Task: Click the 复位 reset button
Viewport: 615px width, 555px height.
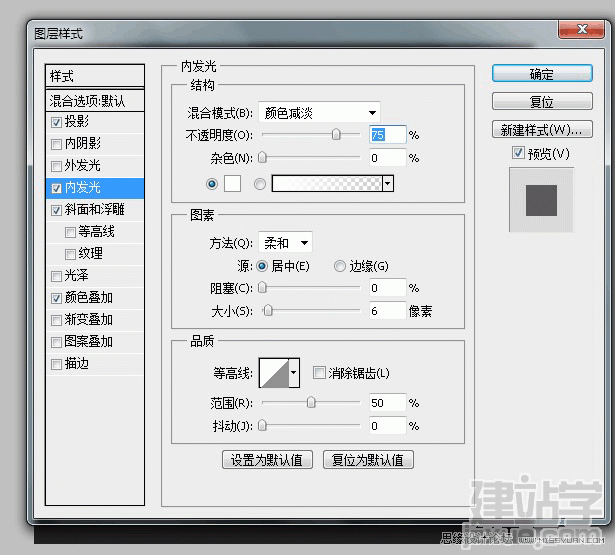Action: click(542, 101)
